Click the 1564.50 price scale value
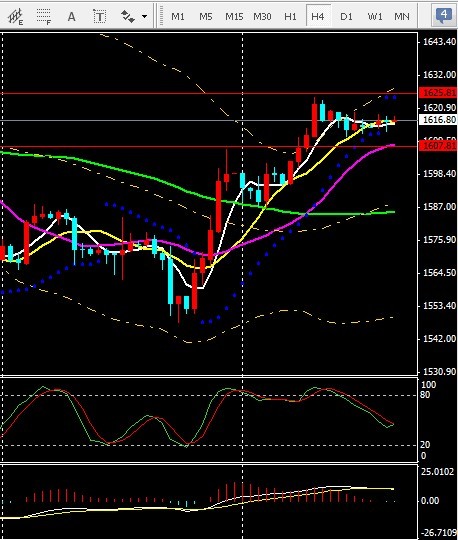Viewport: 458px width, 540px height. 439,273
